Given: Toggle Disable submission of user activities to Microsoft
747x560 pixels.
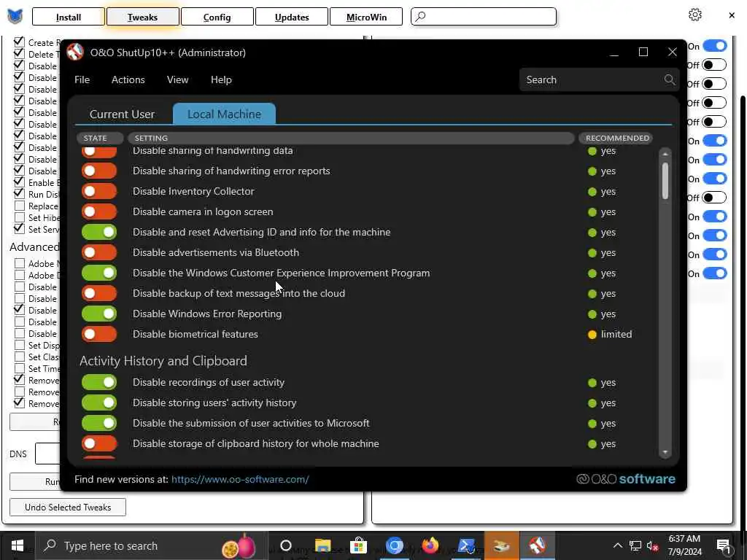Looking at the screenshot, I should pos(99,424).
